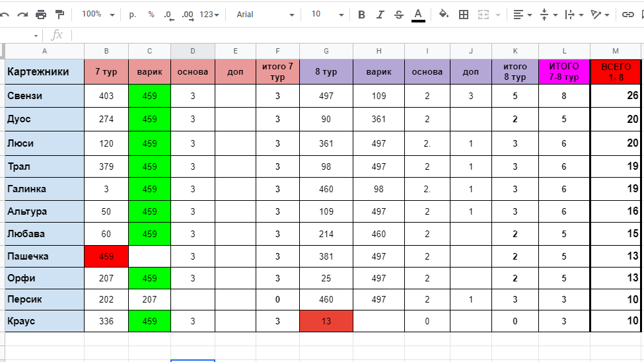Open the Arial font family dropdown
Viewport: 644px width, 362px height.
pos(265,15)
